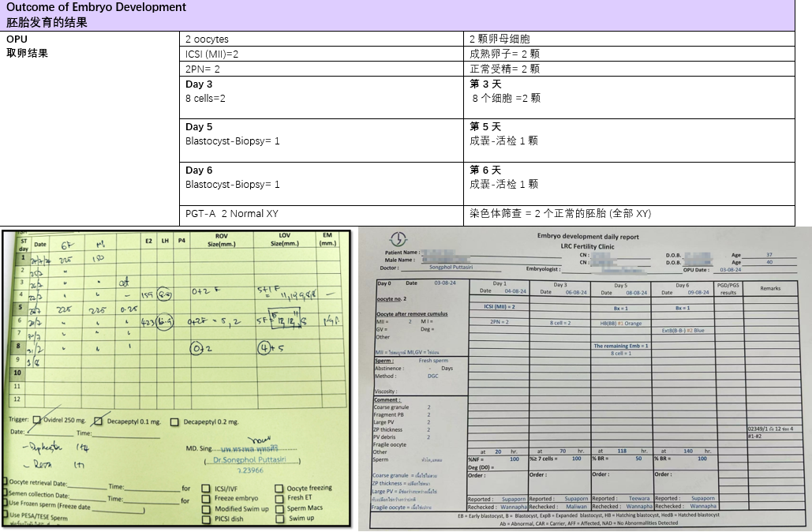Select 'Oocyte after remove cumulus' heading
This screenshot has width=812, height=532.
click(412, 314)
